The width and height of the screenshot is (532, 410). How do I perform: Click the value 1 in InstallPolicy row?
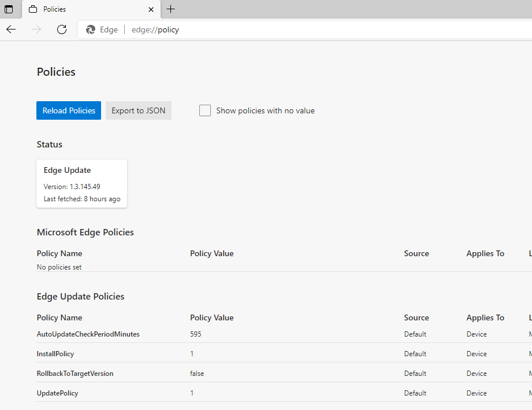coord(192,353)
